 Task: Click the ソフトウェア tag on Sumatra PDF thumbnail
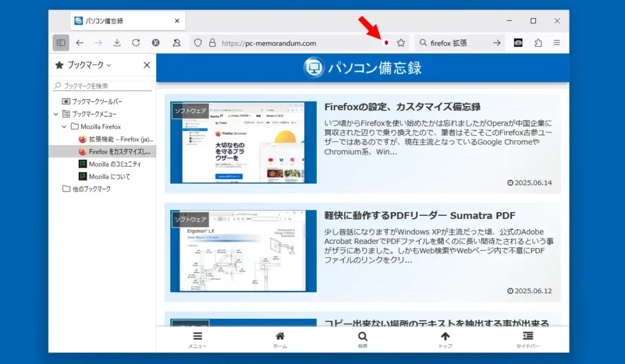click(x=190, y=219)
